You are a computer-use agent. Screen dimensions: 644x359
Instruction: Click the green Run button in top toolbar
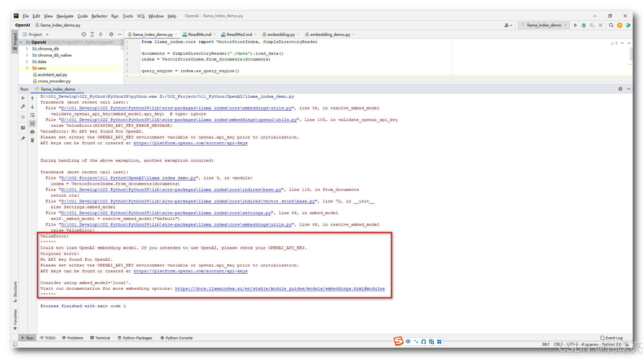click(x=575, y=25)
